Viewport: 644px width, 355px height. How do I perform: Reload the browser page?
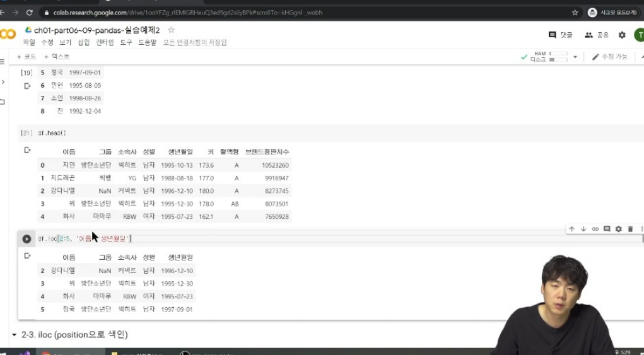[x=29, y=13]
